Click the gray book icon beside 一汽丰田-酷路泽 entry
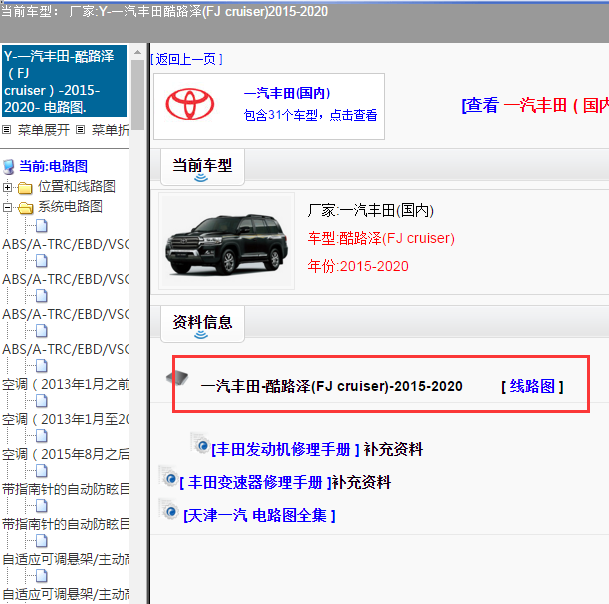Image resolution: width=609 pixels, height=604 pixels. 177,377
